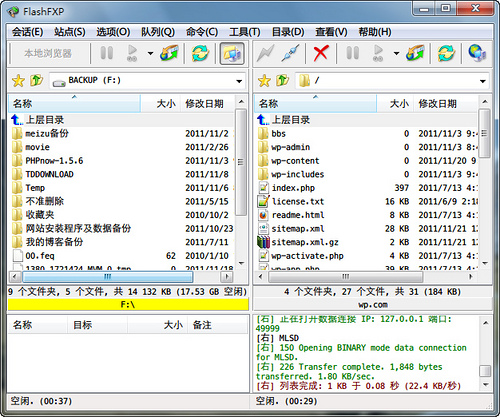
Task: Click the remote parent folder up icon
Action: (282, 80)
